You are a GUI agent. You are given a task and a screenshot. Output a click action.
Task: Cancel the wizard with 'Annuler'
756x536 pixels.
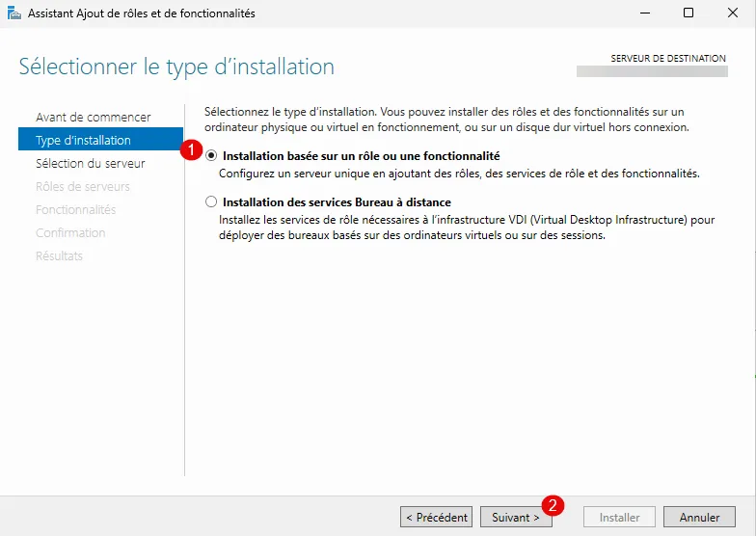click(699, 518)
